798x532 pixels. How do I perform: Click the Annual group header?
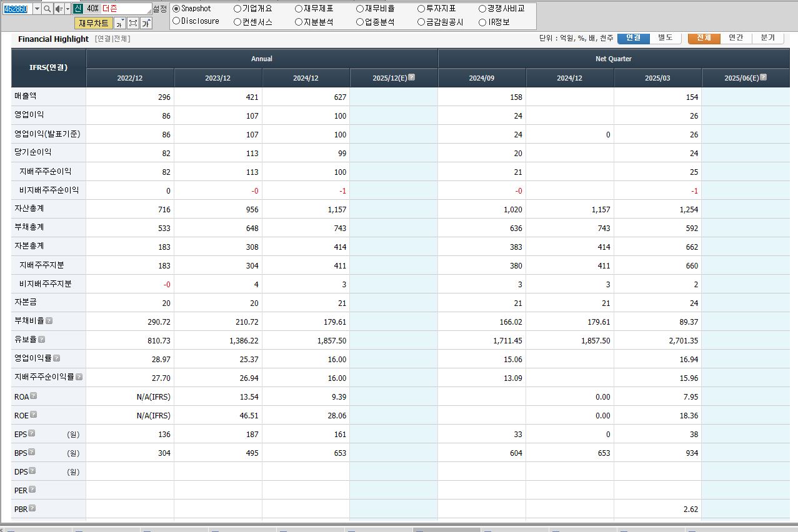click(262, 59)
